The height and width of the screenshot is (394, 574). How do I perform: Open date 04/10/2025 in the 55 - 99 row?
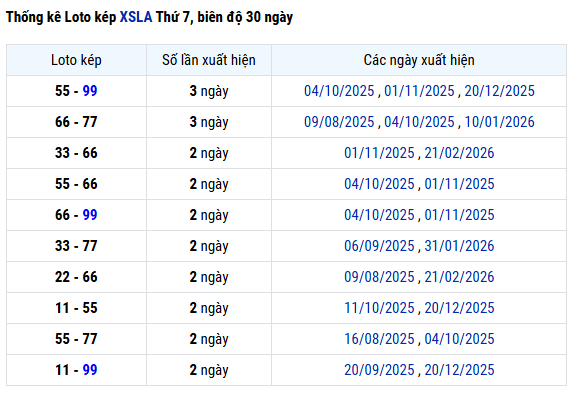tap(339, 91)
